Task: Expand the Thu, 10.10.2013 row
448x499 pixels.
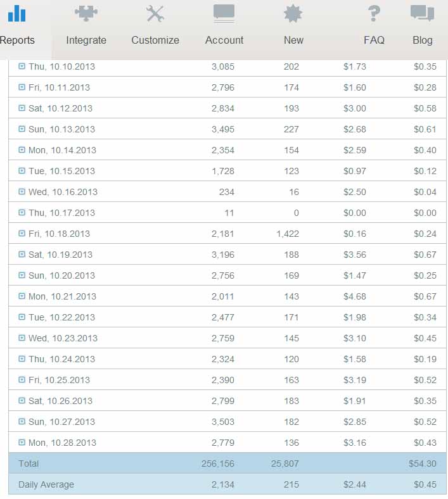Action: [x=22, y=66]
